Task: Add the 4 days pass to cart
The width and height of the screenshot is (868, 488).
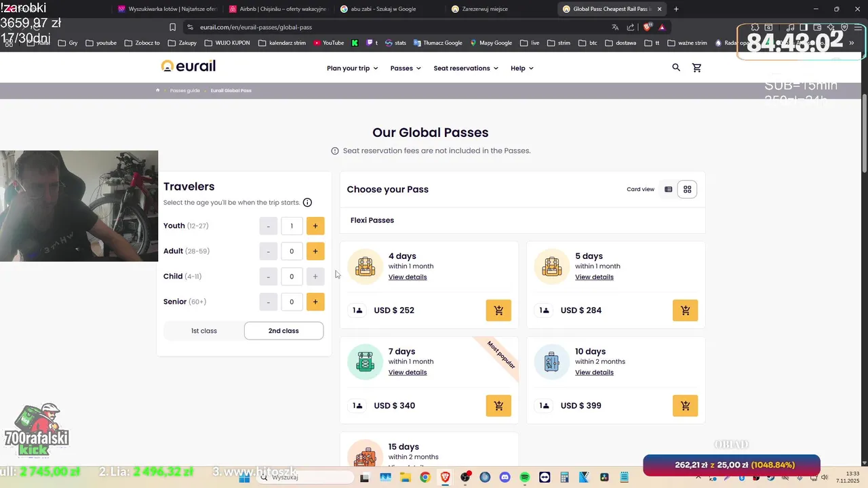Action: coord(498,310)
